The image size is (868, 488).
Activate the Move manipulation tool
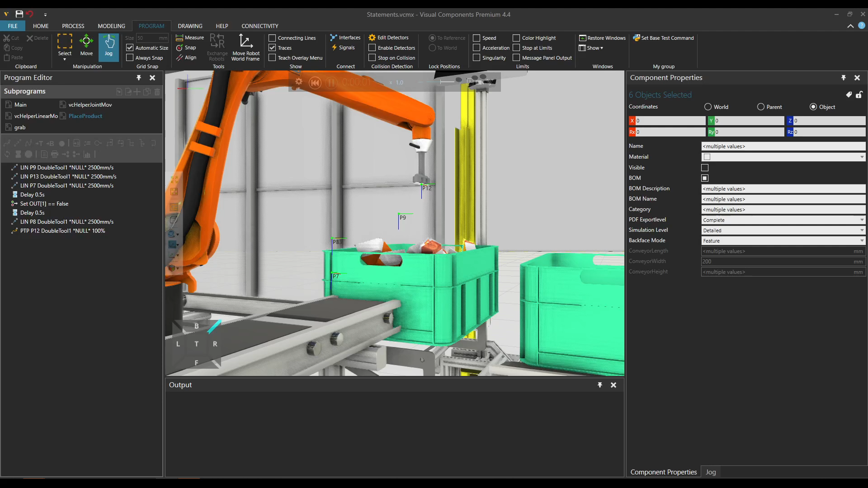click(86, 45)
